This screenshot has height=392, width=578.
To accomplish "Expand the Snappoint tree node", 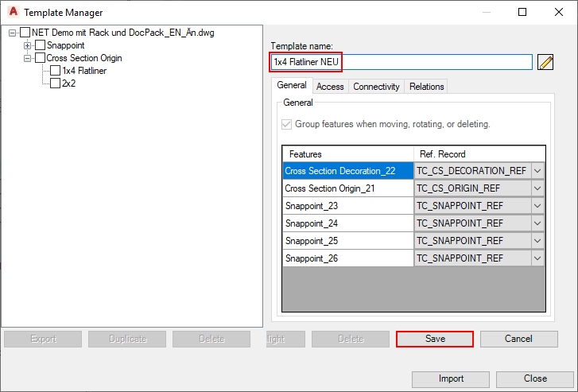I will (27, 45).
